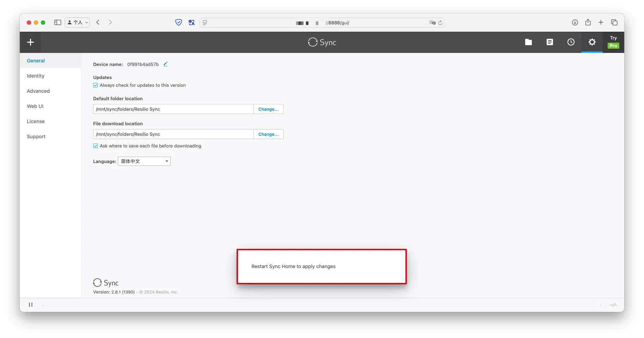Reload the page in browser
Screen dimensions: 644x338
tap(440, 23)
